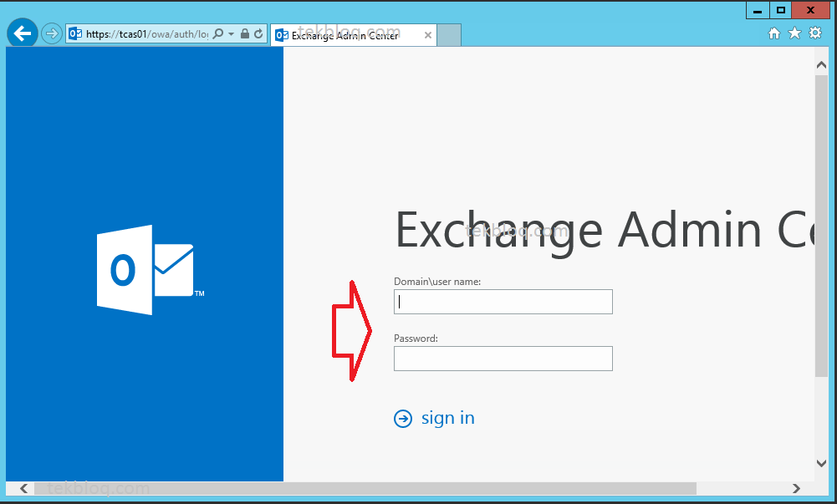
Task: Select the Exchange Admin Center tab
Action: tap(354, 35)
